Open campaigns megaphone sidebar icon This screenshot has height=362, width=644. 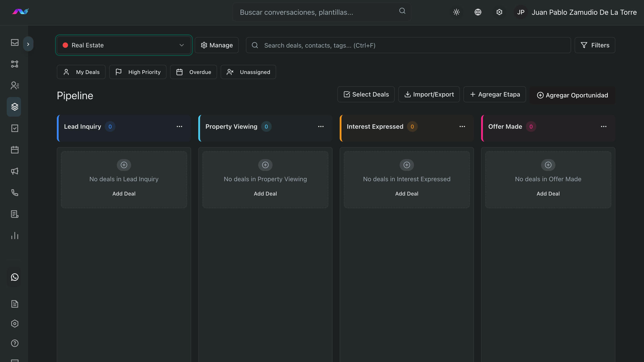[14, 171]
